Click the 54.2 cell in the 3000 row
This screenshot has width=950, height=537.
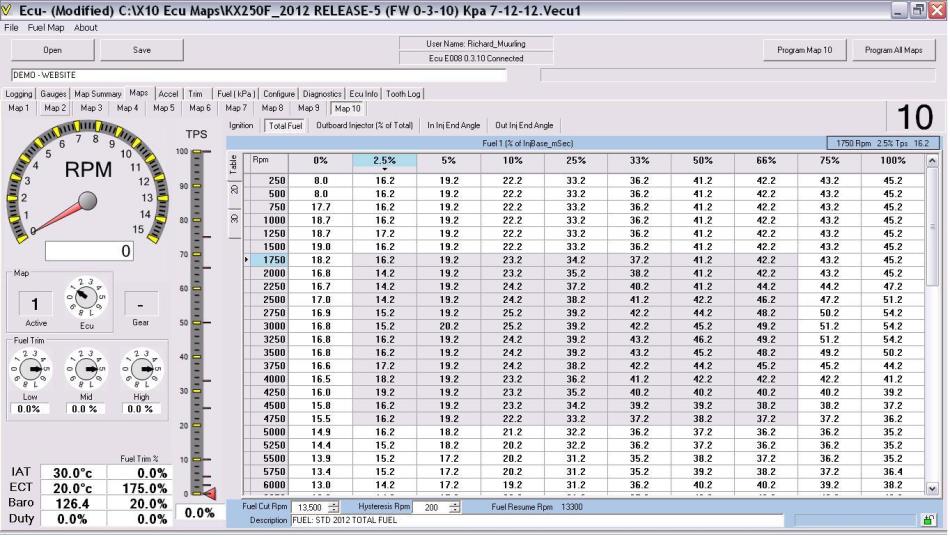(x=892, y=326)
